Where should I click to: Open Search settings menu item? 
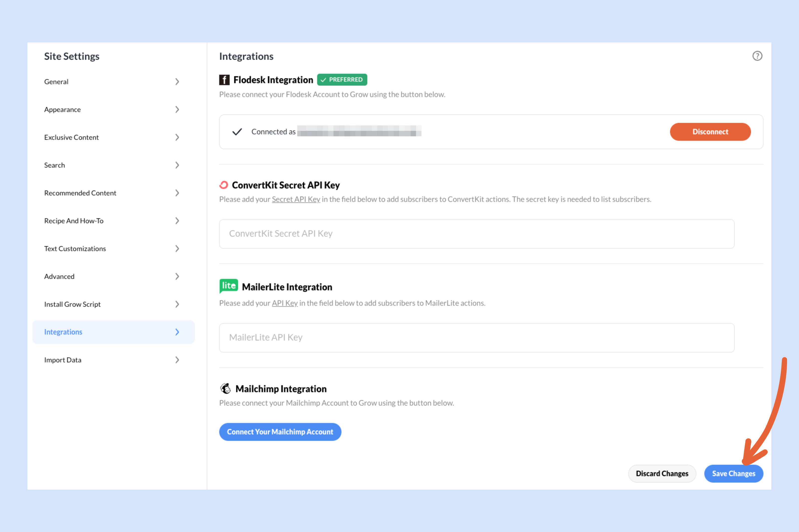click(113, 165)
